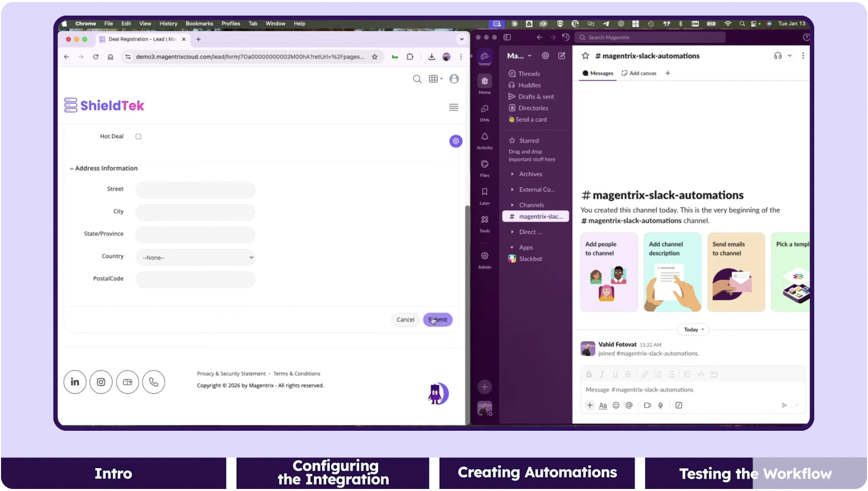Click the Street input field

[x=195, y=190]
